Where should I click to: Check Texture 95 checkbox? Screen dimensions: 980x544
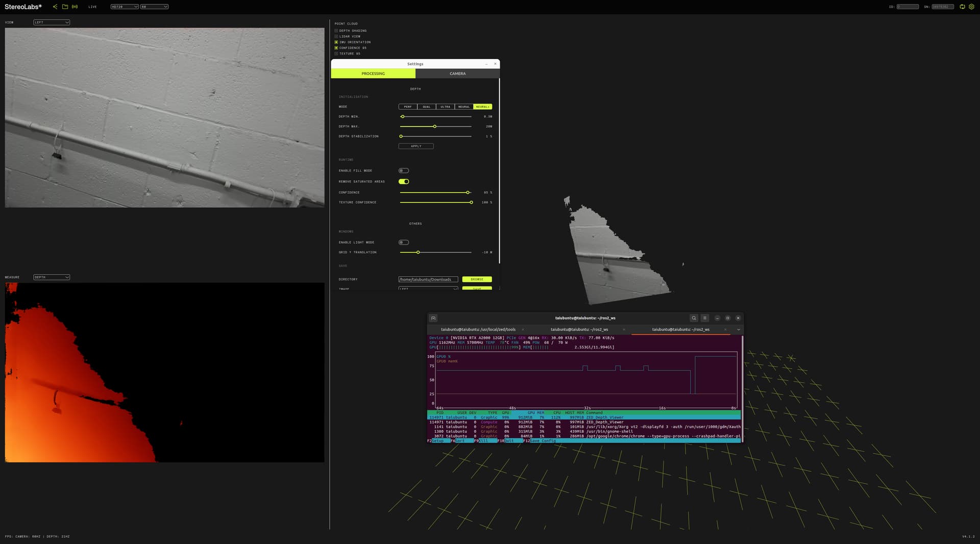pyautogui.click(x=336, y=54)
